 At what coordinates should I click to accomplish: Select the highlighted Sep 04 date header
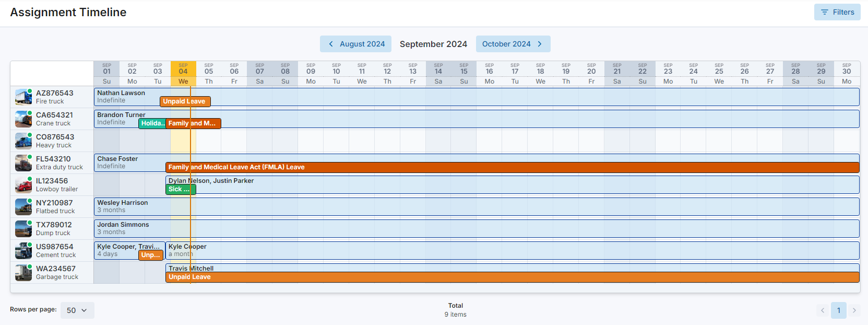[183, 73]
